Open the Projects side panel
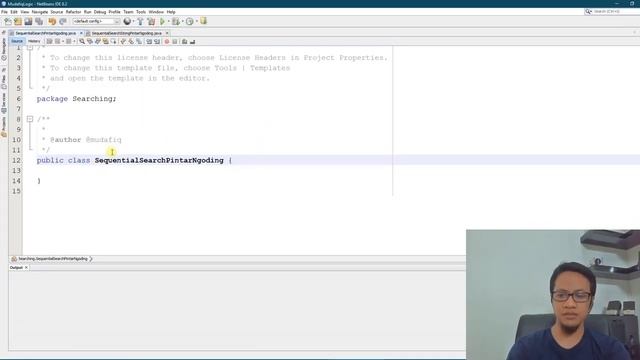The width and height of the screenshot is (640, 360). click(x=4, y=127)
